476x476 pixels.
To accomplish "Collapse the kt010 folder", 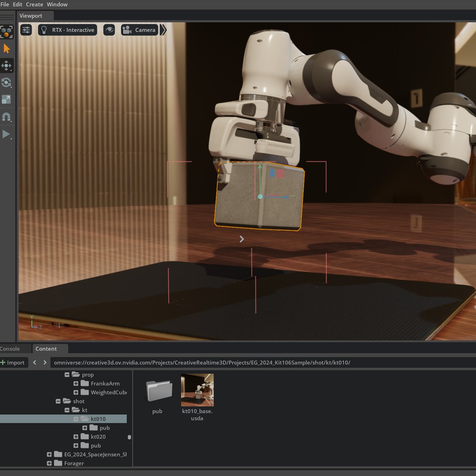I will 76,419.
